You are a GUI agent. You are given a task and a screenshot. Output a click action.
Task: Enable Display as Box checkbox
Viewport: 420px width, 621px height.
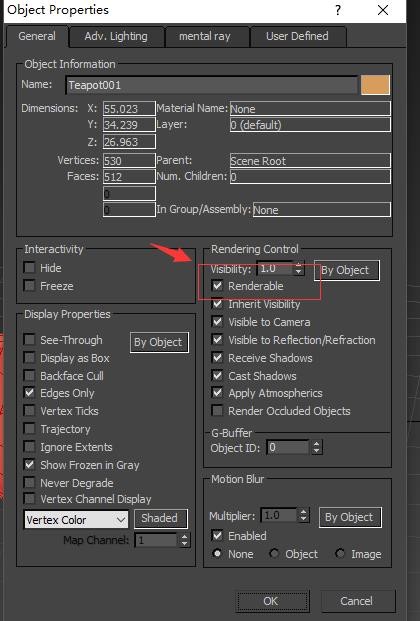click(x=29, y=358)
